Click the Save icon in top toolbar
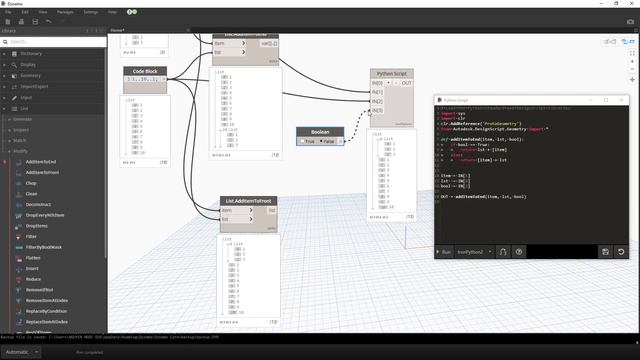Screen dimensions: 640x360 click(x=35, y=22)
